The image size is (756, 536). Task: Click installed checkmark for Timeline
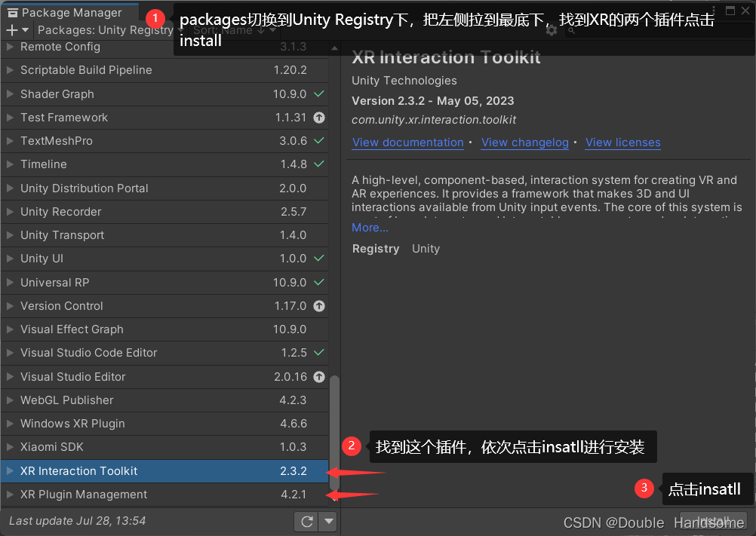pos(319,164)
